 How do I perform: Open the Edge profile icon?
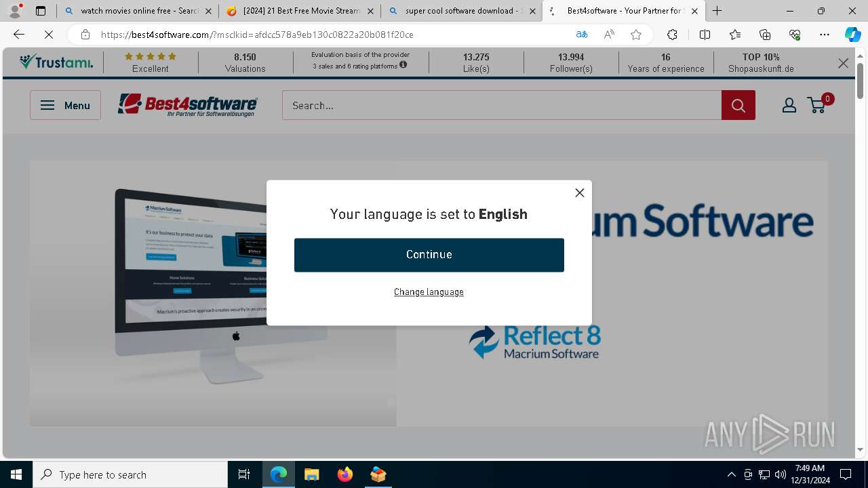coord(15,10)
